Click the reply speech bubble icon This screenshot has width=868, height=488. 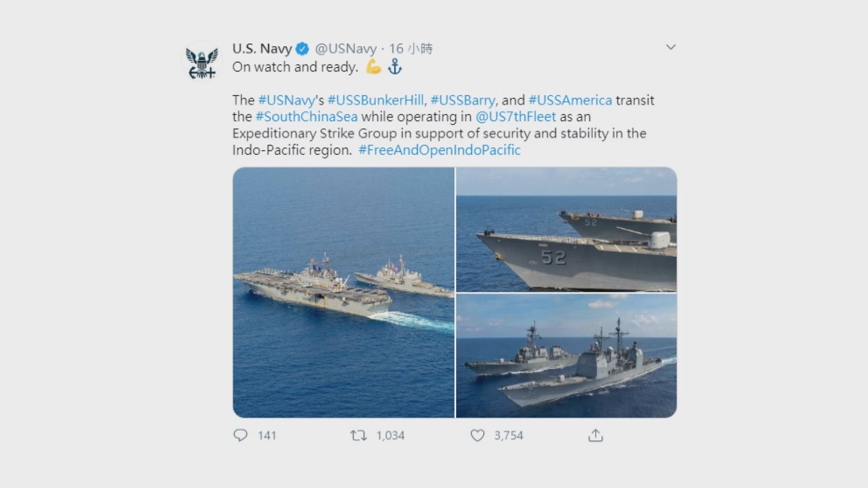pyautogui.click(x=241, y=436)
